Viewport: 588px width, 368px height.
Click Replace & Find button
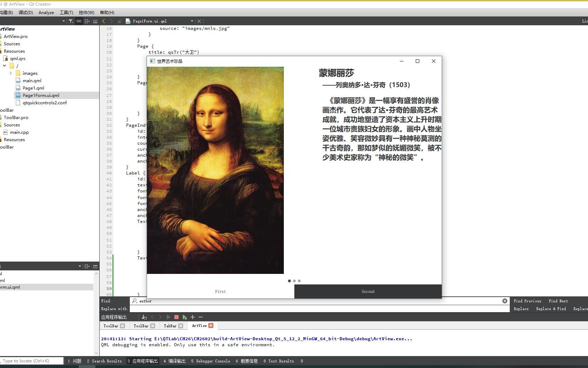coord(551,309)
